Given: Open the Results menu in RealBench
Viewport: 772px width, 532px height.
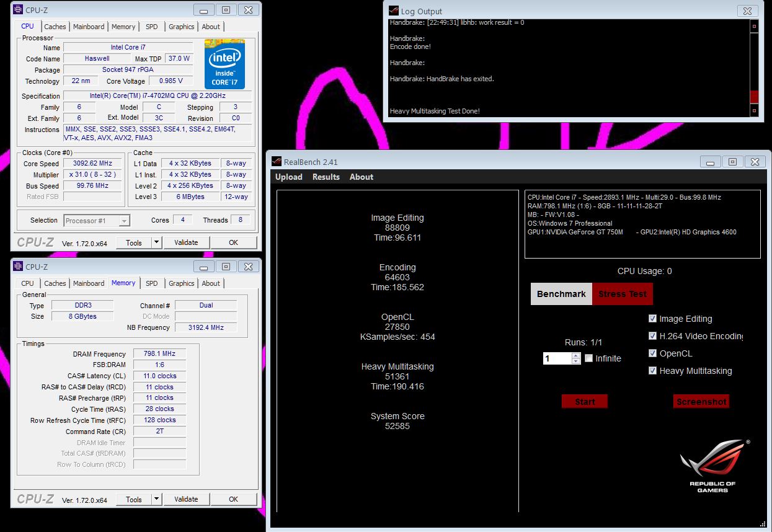Looking at the screenshot, I should 326,177.
